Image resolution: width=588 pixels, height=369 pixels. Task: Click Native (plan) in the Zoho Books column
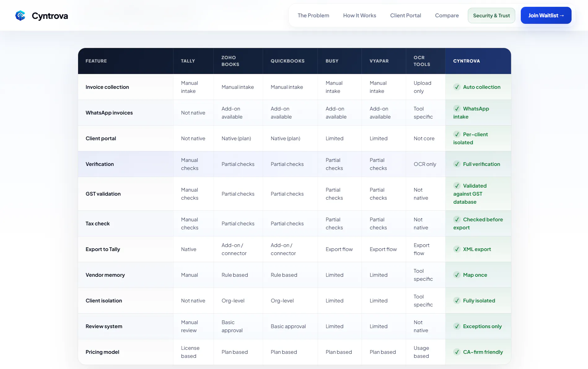coord(236,138)
